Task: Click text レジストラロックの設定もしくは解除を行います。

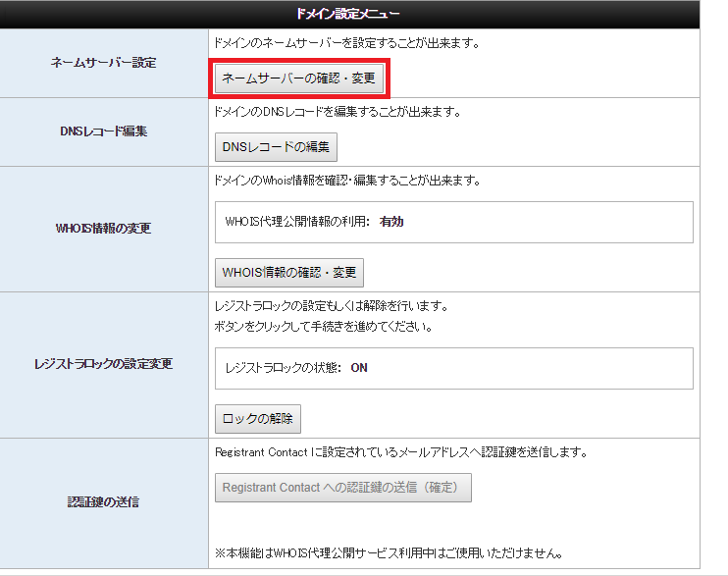Action: coord(332,306)
